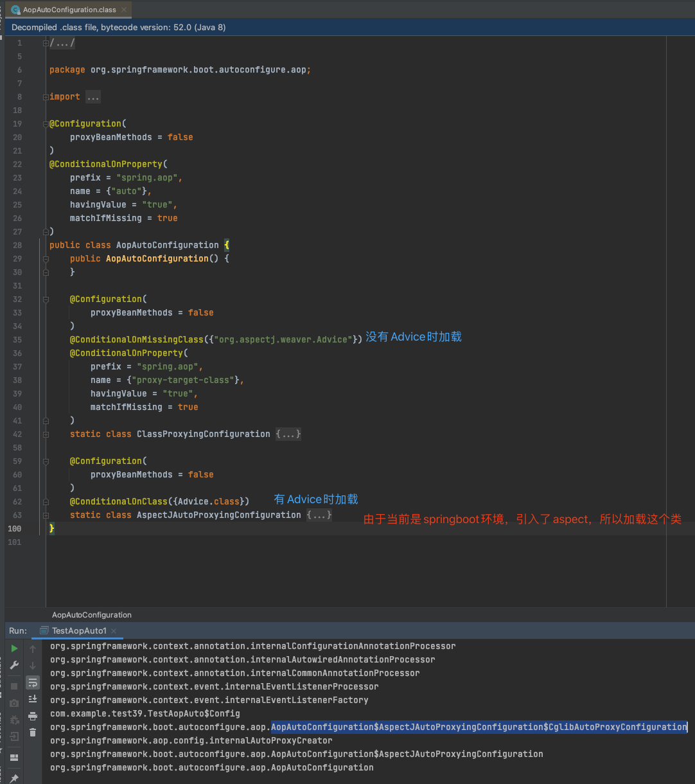Click console line internalCommonAnnotationProcessor
The width and height of the screenshot is (695, 784).
(235, 673)
